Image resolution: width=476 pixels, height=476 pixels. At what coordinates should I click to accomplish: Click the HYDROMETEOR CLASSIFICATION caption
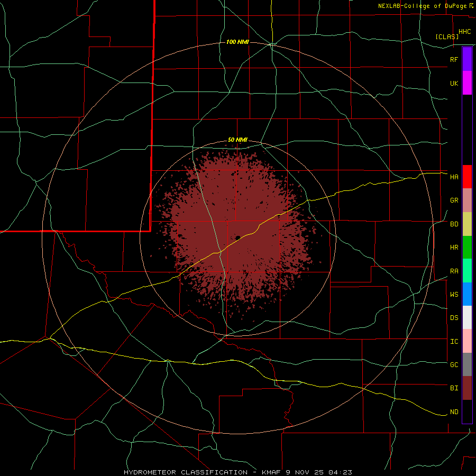186,472
